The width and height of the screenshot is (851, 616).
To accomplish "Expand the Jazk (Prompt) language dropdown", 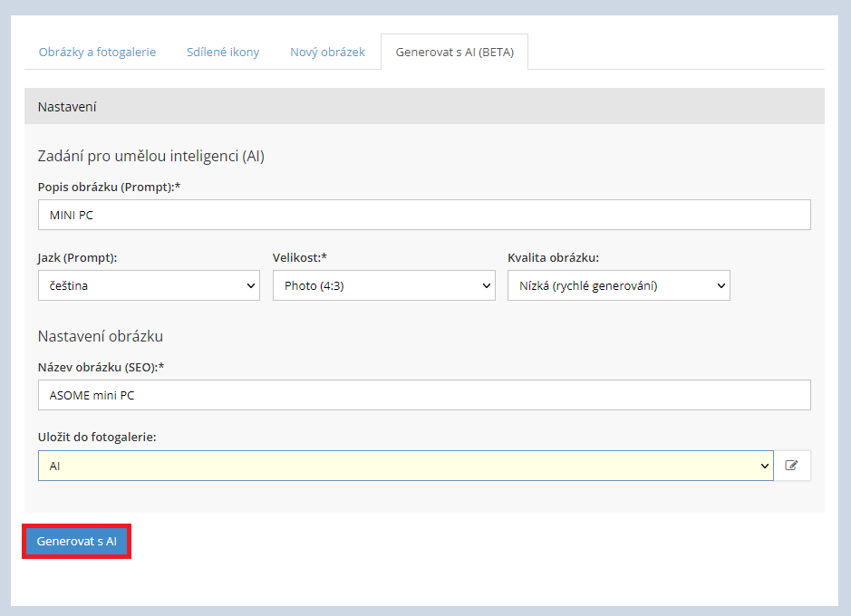I will tap(149, 285).
